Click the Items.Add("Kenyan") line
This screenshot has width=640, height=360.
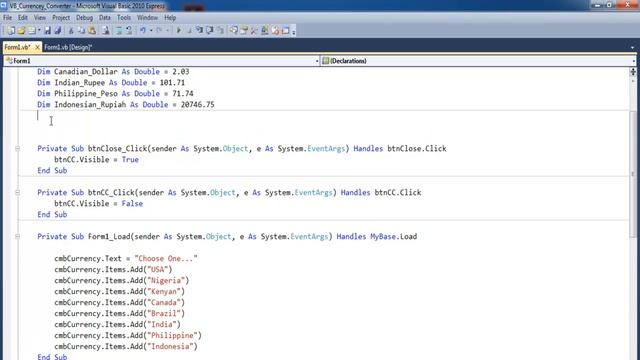tap(120, 292)
